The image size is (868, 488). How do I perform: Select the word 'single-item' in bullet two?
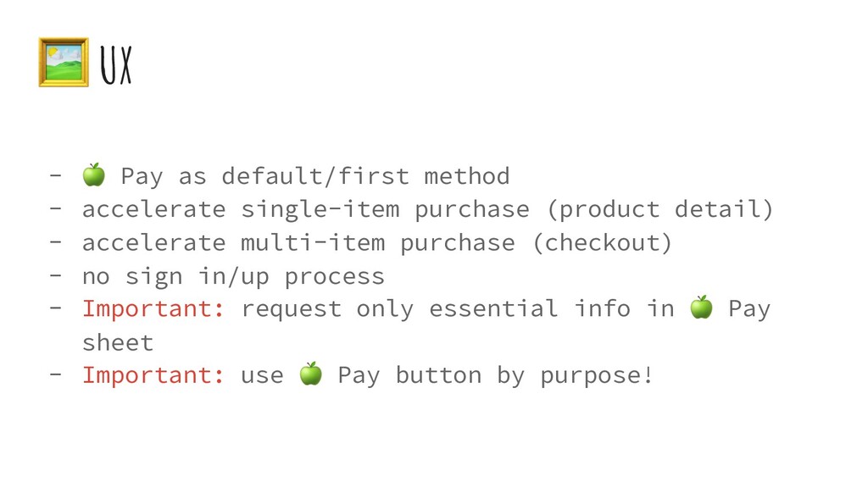pos(320,210)
